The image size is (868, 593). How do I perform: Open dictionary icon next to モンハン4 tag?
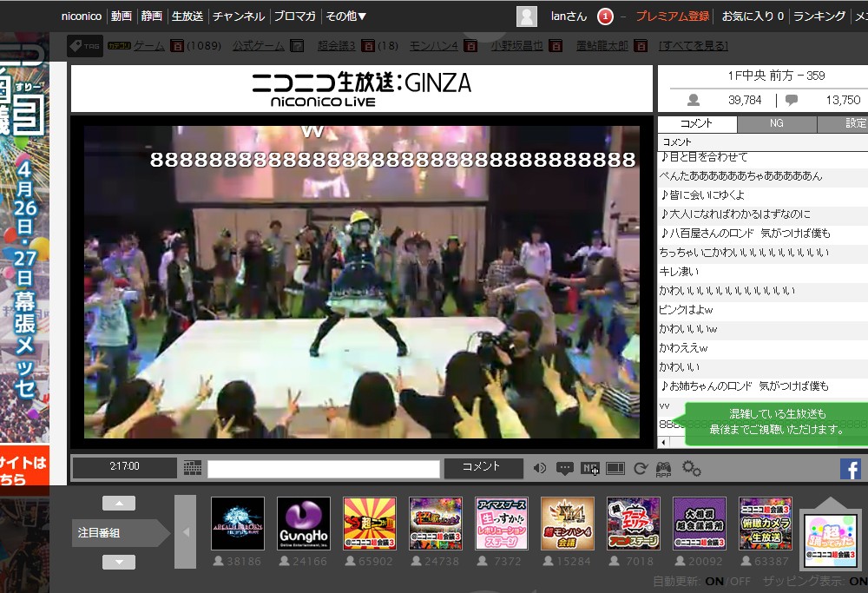pyautogui.click(x=470, y=46)
